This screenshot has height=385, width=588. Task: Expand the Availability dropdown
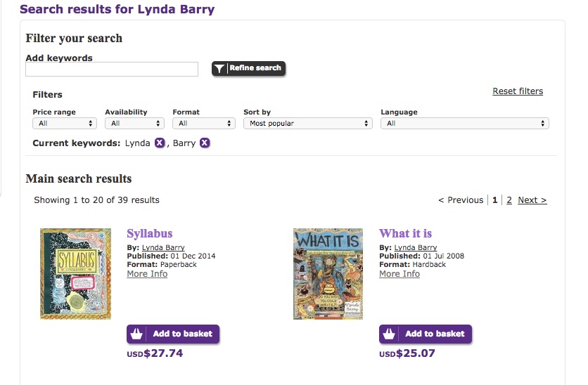coord(134,123)
